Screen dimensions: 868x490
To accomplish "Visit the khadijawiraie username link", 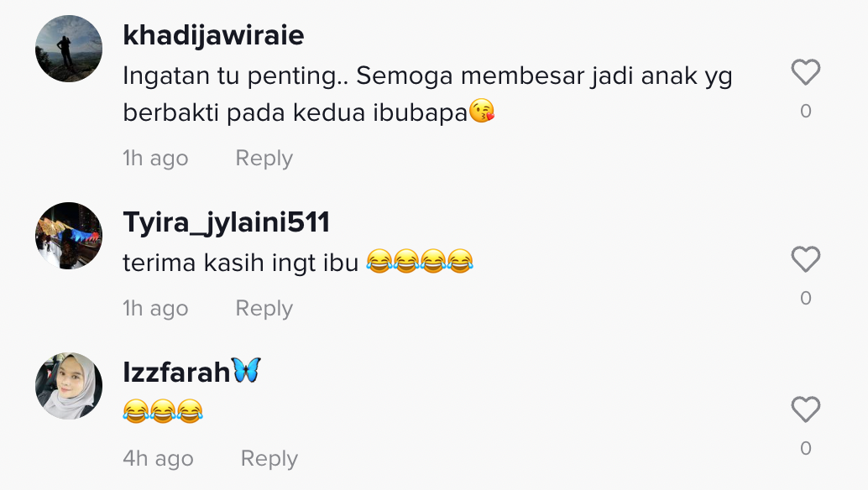I will [213, 35].
